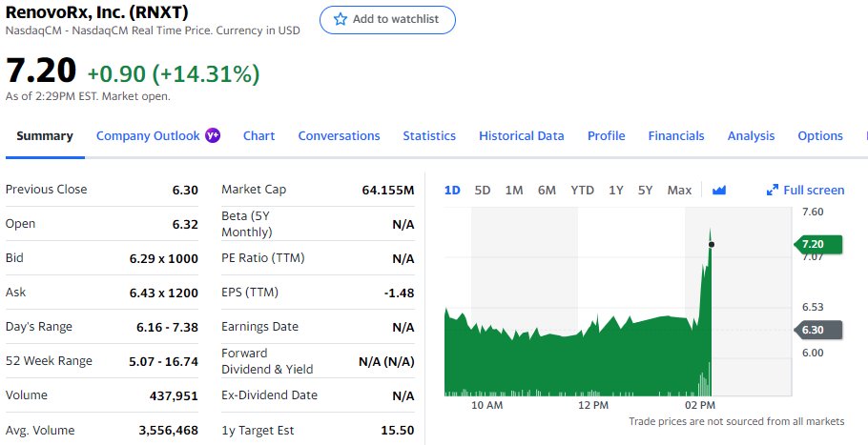
Task: Click the Avg. Volume value 3,556,468
Action: [168, 431]
